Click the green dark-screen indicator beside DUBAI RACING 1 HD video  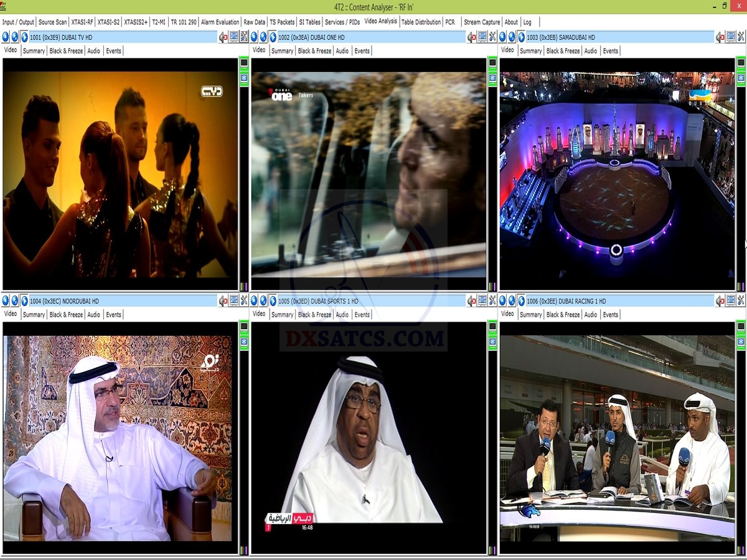[741, 327]
